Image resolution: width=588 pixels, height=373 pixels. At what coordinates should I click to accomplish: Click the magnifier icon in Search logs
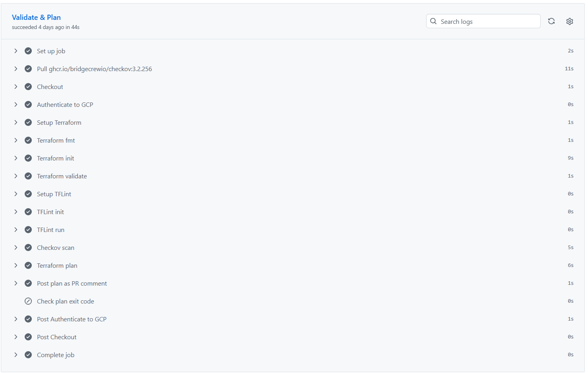(x=433, y=21)
